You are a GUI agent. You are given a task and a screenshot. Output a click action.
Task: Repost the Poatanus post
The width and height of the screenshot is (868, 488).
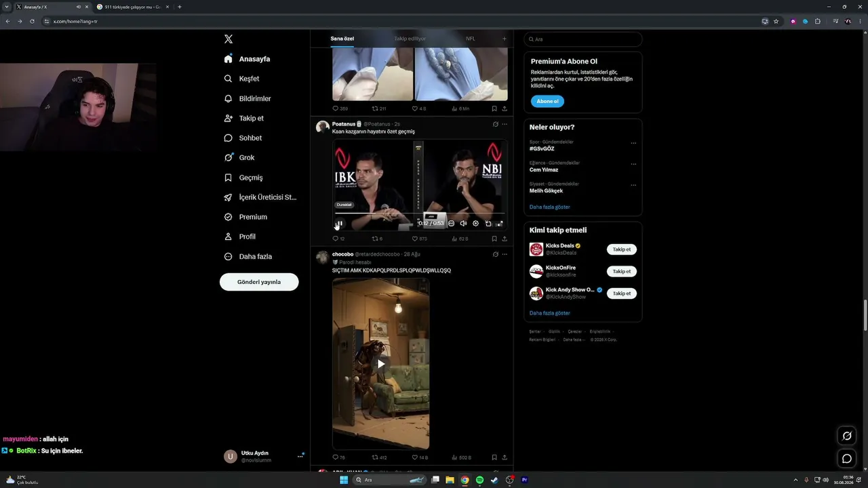pyautogui.click(x=378, y=239)
